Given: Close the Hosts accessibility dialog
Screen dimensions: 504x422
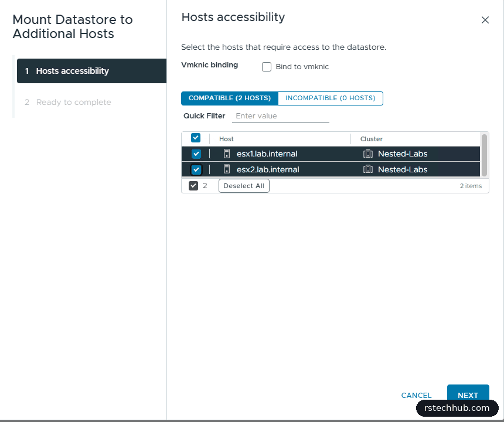Looking at the screenshot, I should coord(485,20).
